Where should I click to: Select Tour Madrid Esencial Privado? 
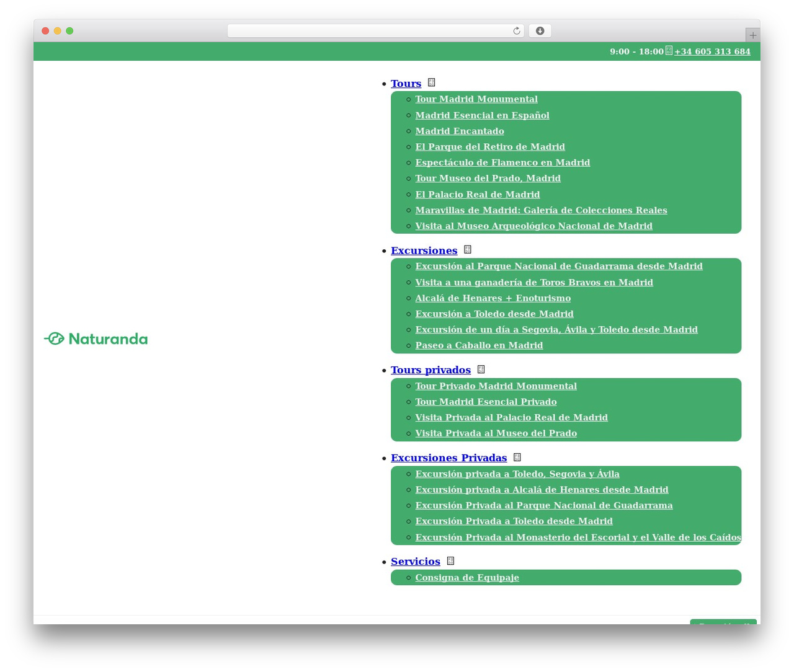[486, 402]
